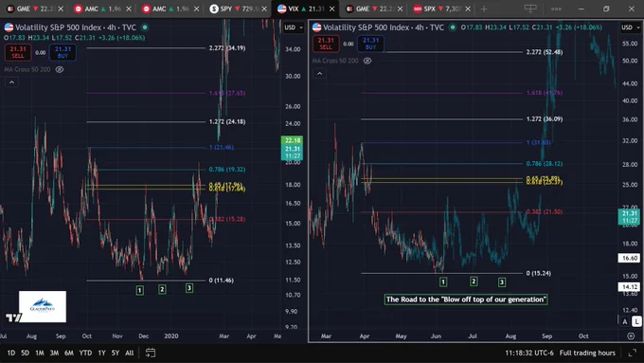Click the left chart title Volatility S&P 500 Index

(x=59, y=27)
